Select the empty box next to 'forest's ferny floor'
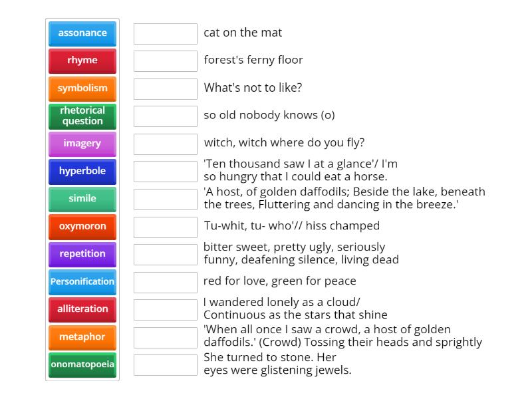This screenshot has width=532, height=399. (164, 61)
